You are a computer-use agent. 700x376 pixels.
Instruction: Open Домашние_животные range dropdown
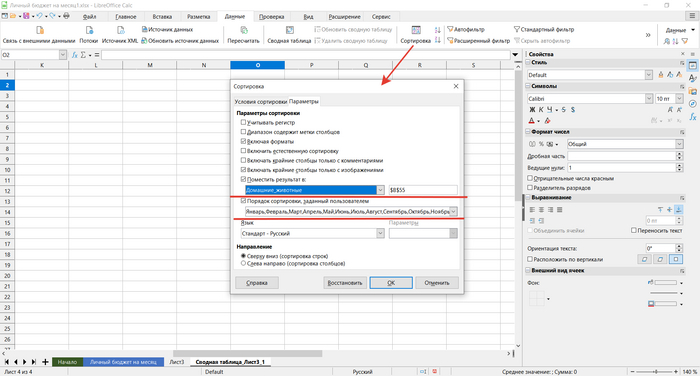(380, 190)
